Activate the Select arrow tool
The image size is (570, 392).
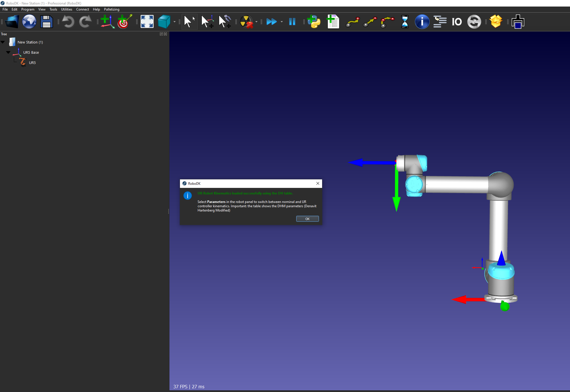click(x=190, y=22)
